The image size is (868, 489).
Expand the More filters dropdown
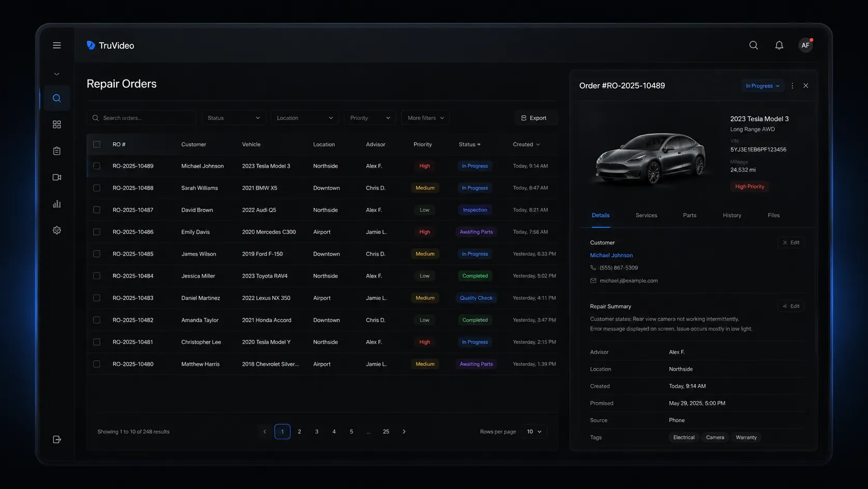pyautogui.click(x=425, y=118)
